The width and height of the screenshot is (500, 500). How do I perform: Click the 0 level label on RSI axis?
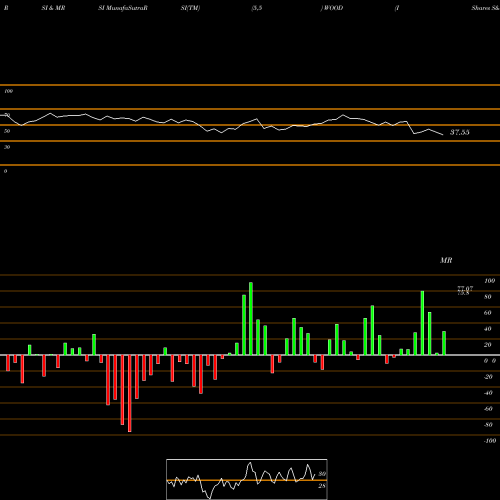[5, 171]
